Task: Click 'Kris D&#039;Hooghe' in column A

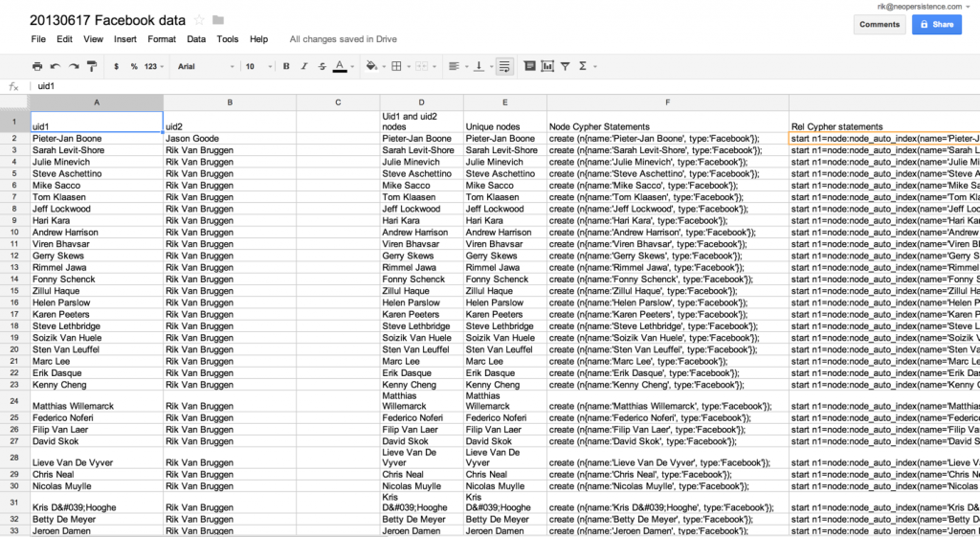Action: click(x=97, y=502)
